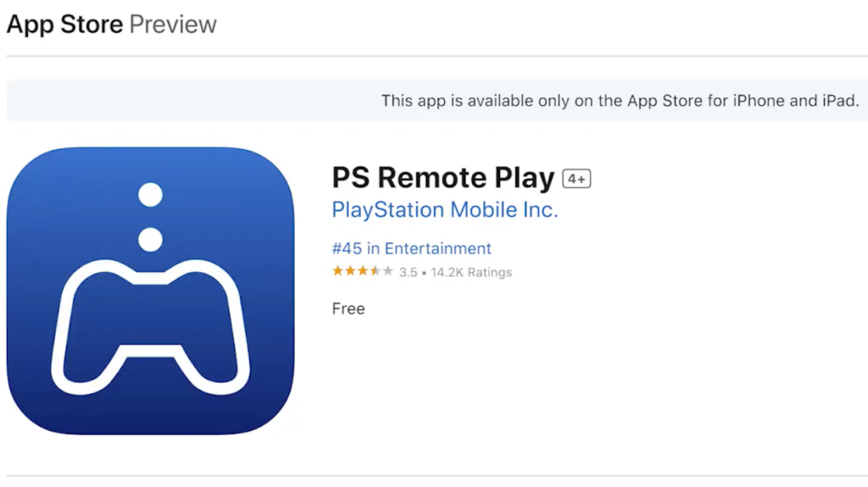Click the iPhone and iPad availability banner
Screen dimensions: 868x487
point(437,101)
